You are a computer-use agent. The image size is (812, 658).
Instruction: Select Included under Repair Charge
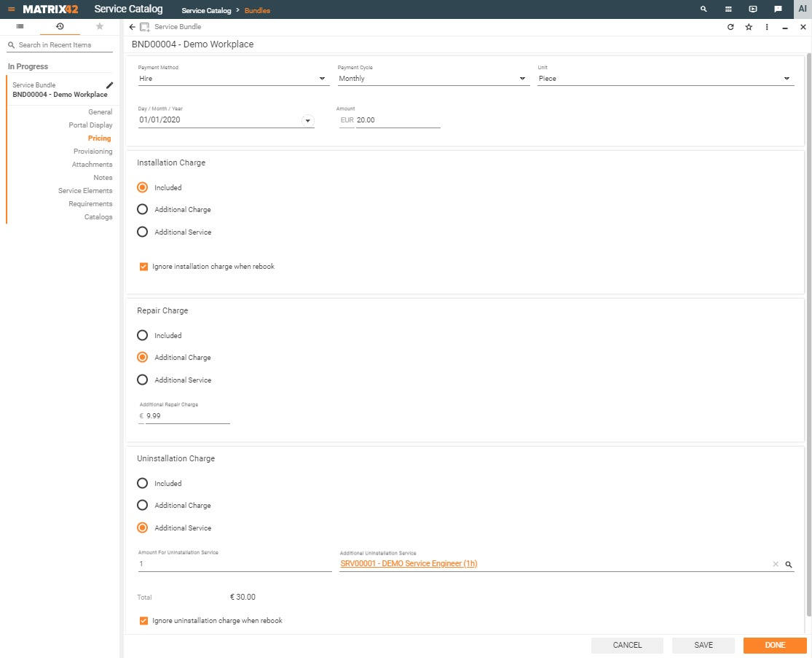pyautogui.click(x=143, y=336)
